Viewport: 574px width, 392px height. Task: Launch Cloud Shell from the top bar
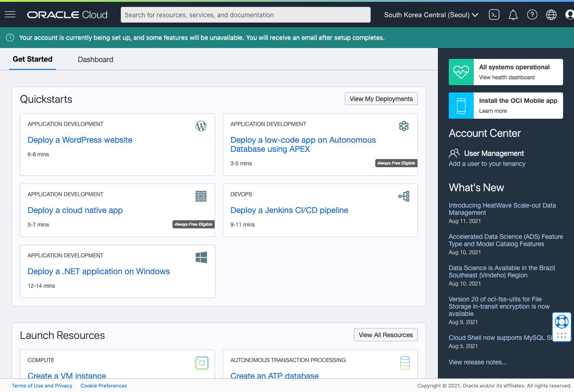[494, 15]
